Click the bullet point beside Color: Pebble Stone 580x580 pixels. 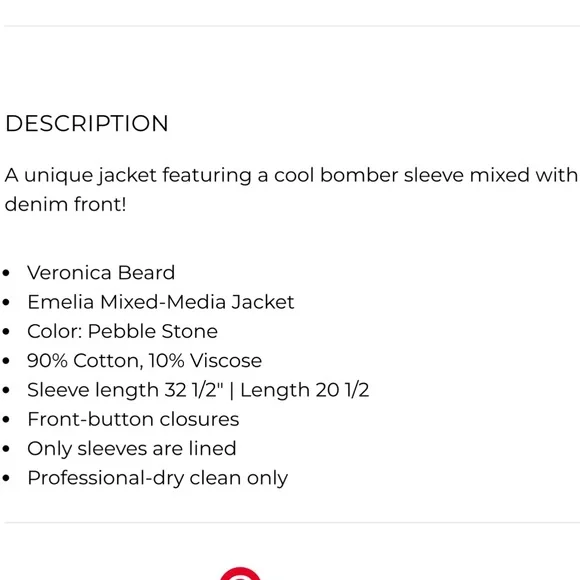coord(6,332)
